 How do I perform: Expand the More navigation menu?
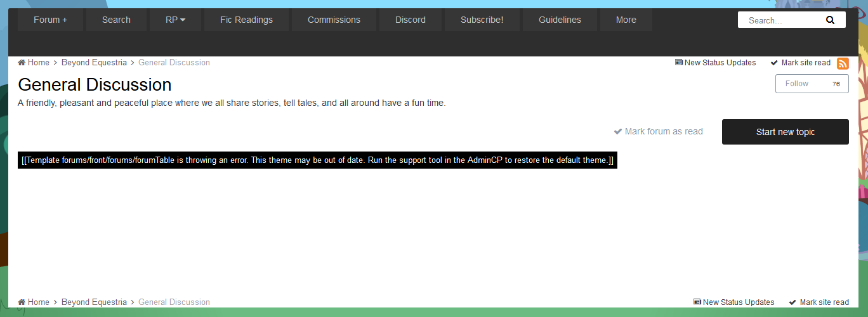626,20
